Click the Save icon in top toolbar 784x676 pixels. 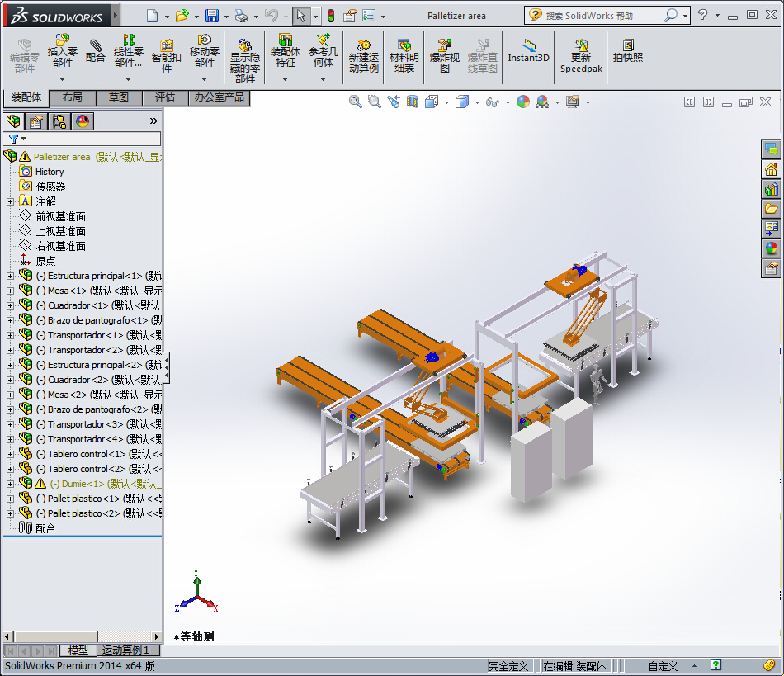pyautogui.click(x=212, y=16)
